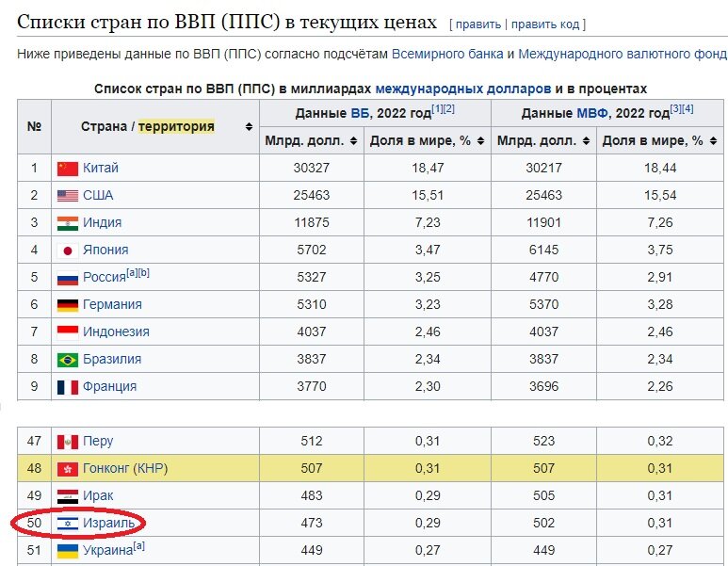The height and width of the screenshot is (566, 728).
Task: Click the China flag icon
Action: click(x=67, y=169)
